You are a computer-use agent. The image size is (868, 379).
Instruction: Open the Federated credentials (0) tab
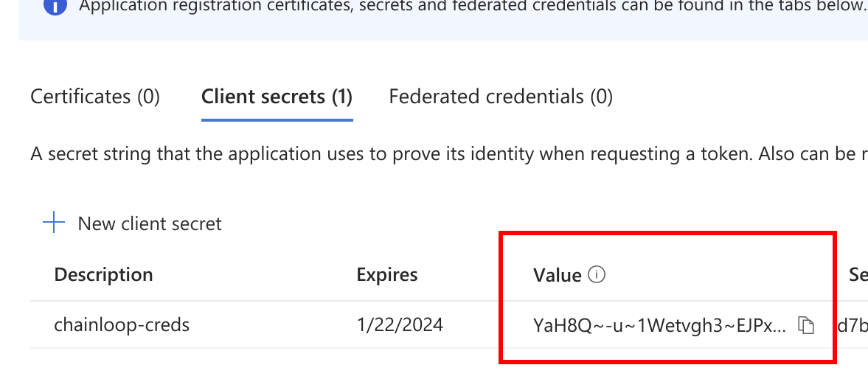coord(501,97)
